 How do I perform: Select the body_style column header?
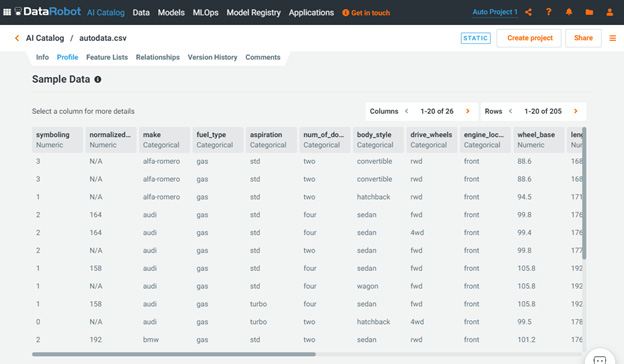[378, 140]
